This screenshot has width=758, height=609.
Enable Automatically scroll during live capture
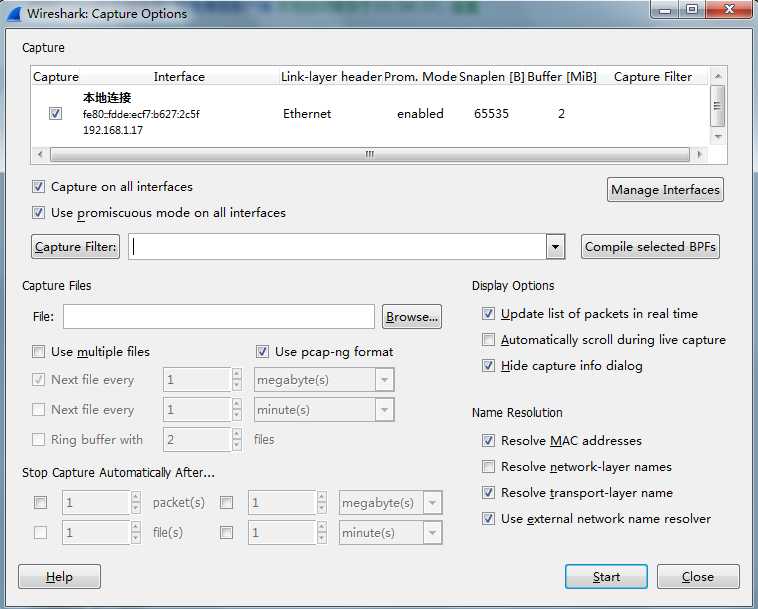point(488,340)
